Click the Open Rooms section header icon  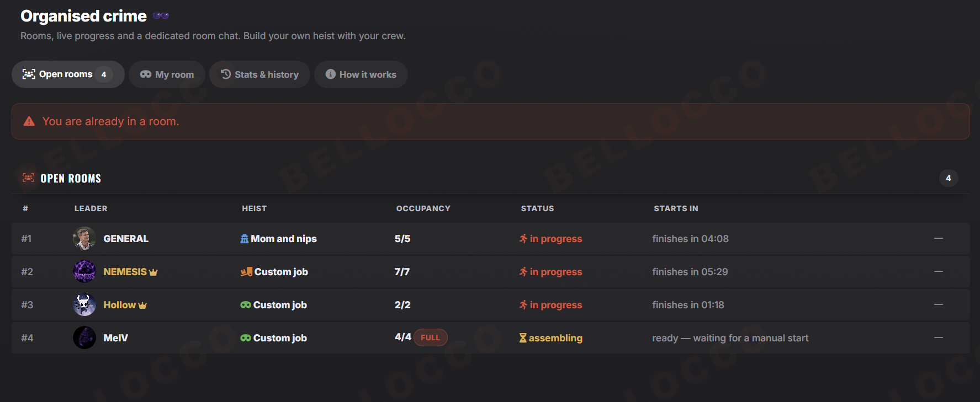tap(28, 178)
